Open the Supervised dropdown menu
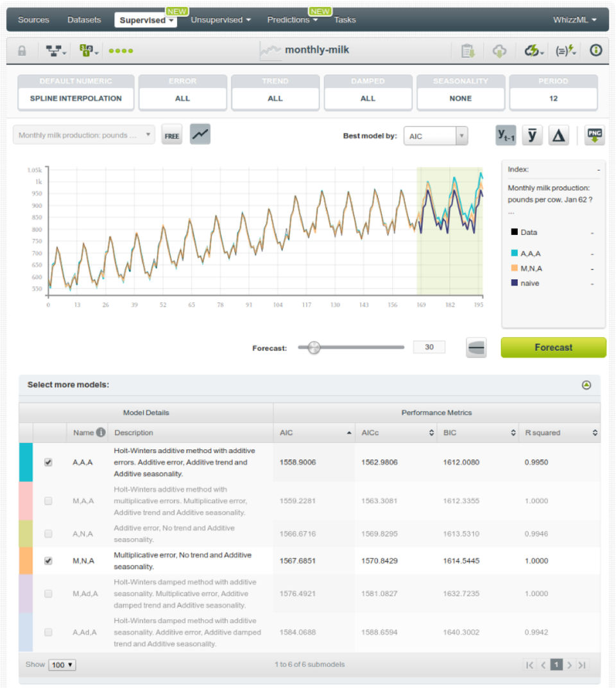 146,20
